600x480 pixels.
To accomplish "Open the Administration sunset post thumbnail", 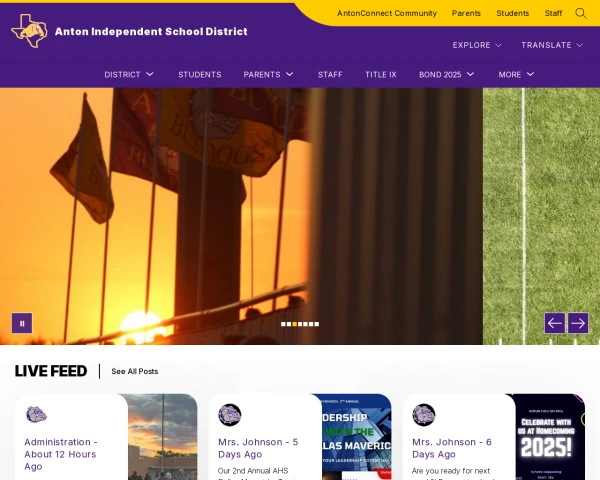I will pyautogui.click(x=163, y=437).
